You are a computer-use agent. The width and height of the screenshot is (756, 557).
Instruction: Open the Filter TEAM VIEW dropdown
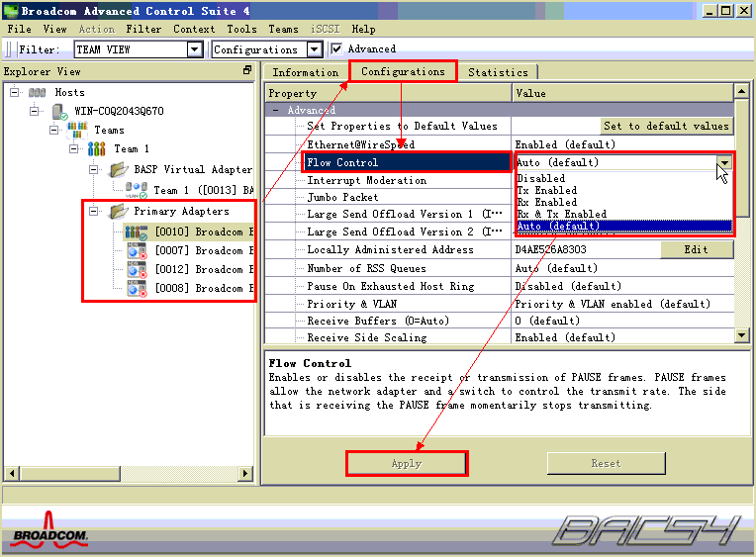pyautogui.click(x=194, y=49)
